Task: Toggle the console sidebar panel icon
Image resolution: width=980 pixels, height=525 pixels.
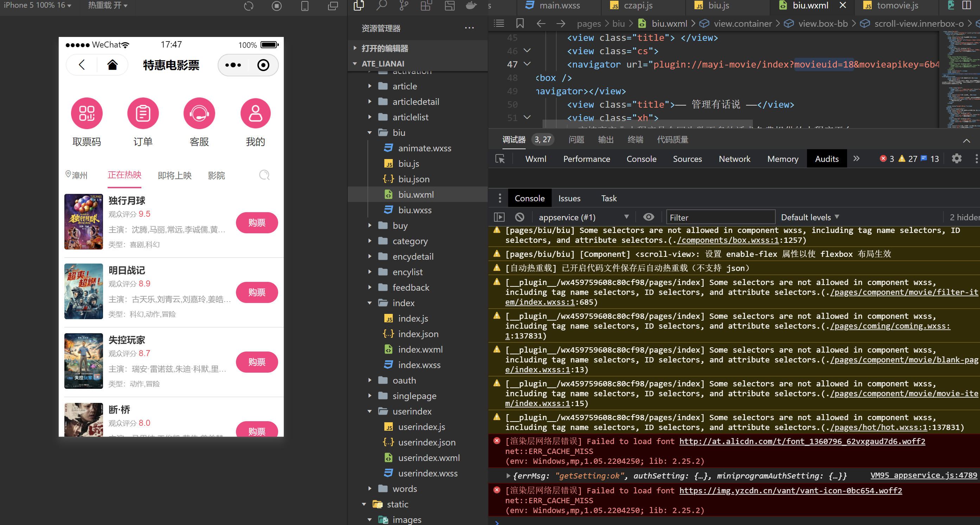Action: click(x=499, y=217)
